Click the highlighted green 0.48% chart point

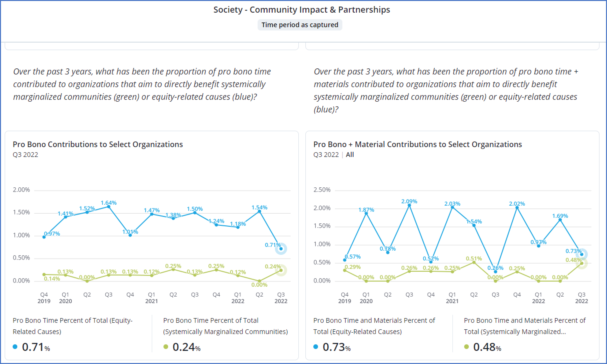(x=582, y=264)
